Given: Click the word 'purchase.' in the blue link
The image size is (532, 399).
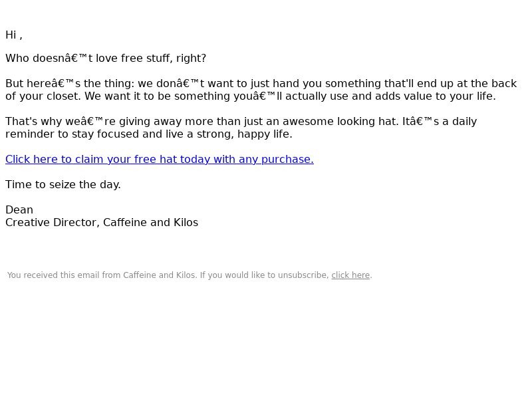Looking at the screenshot, I should [287, 160].
